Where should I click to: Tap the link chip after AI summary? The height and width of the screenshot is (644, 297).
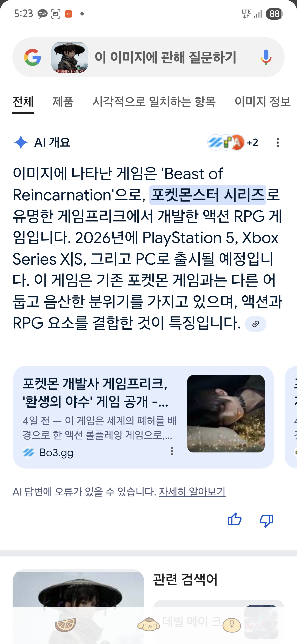(255, 324)
